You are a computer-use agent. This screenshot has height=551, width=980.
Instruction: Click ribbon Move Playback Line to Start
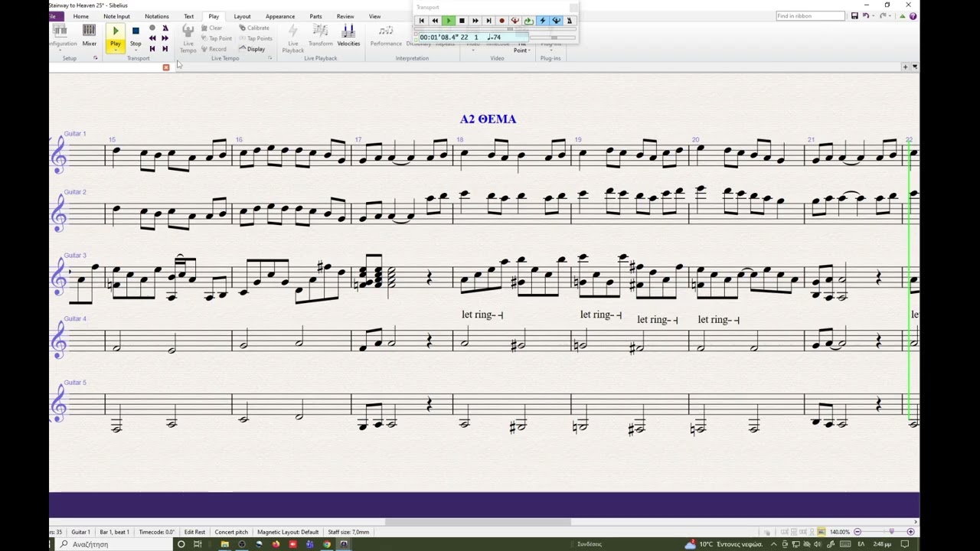coord(152,49)
